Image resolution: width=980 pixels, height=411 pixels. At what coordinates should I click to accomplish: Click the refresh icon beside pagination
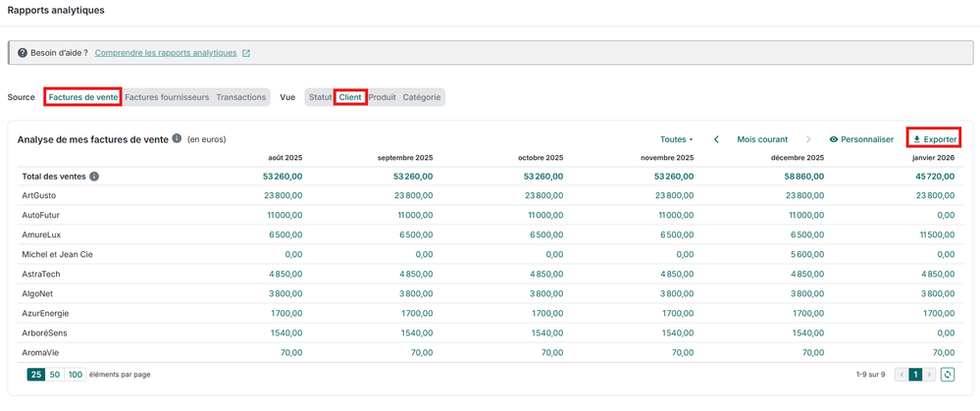pos(948,375)
